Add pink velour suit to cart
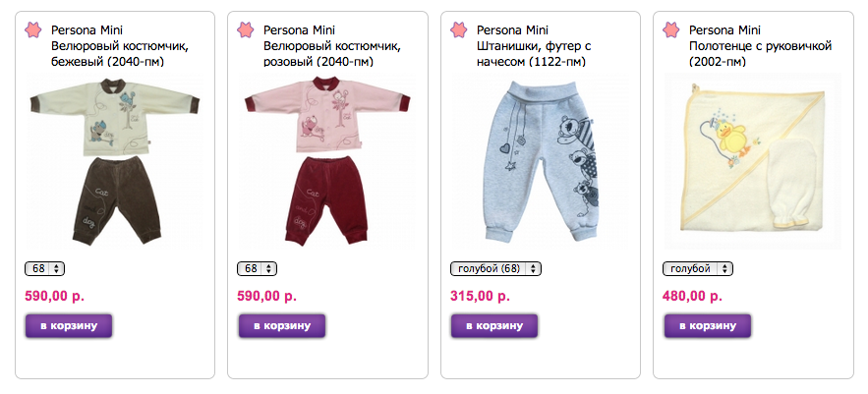This screenshot has width=868, height=394. click(x=282, y=326)
